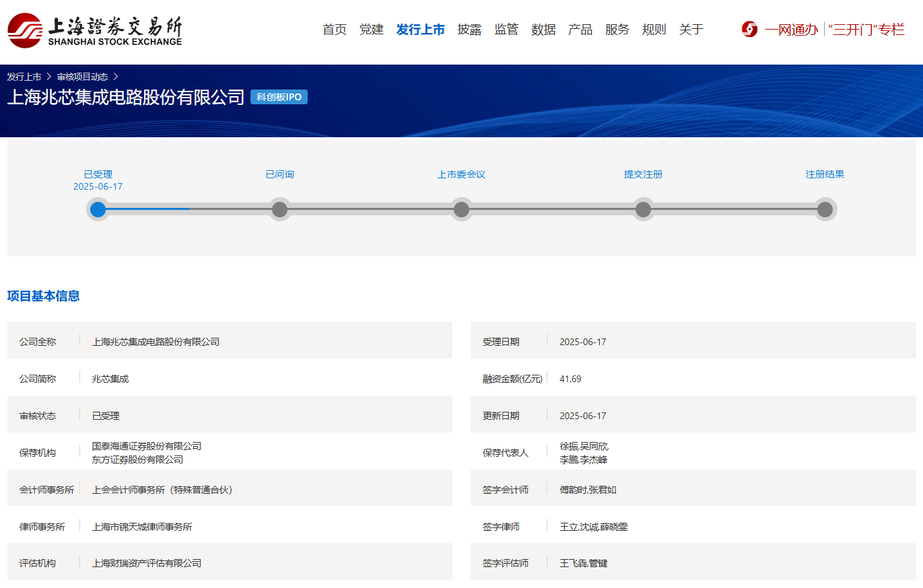Click the 一网通办 link

click(x=791, y=30)
